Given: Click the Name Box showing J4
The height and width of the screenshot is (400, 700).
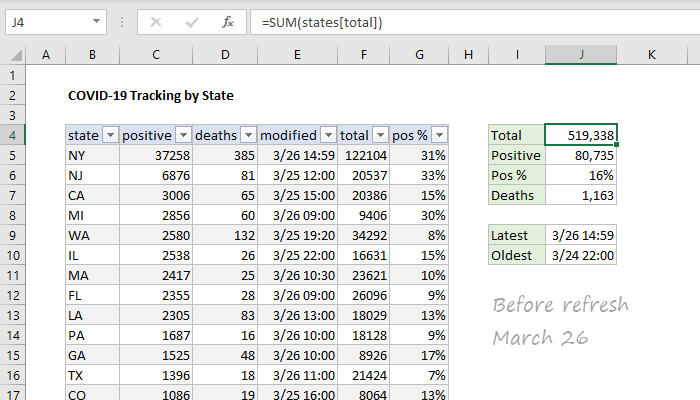Looking at the screenshot, I should (x=45, y=21).
